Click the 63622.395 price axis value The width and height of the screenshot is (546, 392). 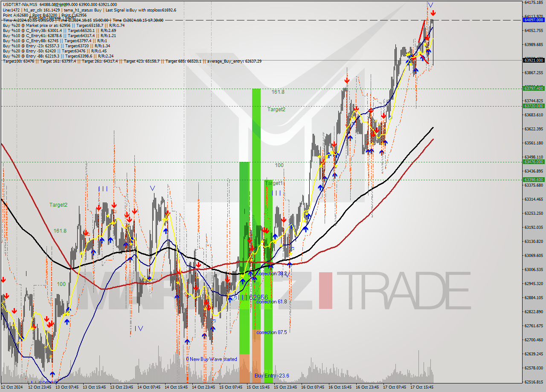point(534,129)
